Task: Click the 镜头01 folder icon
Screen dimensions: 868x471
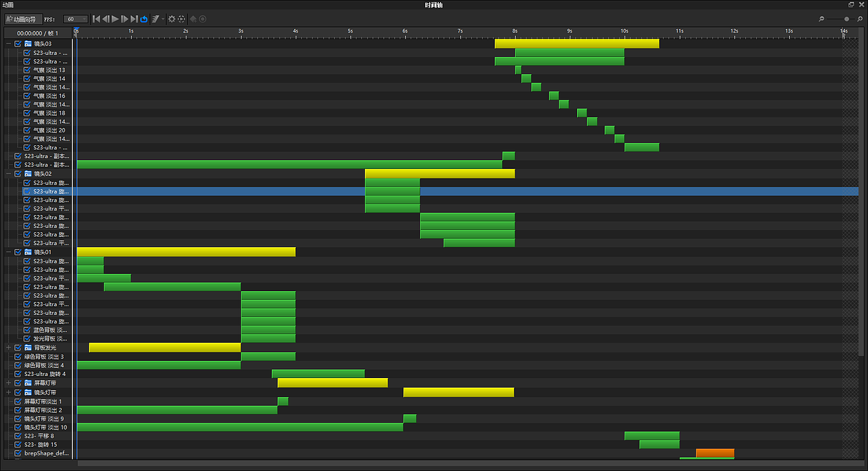Action: [28, 252]
